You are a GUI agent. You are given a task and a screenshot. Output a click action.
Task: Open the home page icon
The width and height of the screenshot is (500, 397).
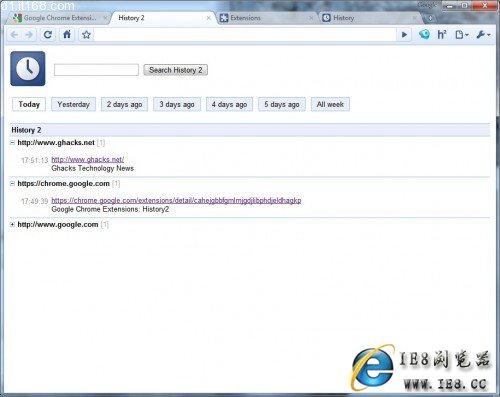[67, 35]
